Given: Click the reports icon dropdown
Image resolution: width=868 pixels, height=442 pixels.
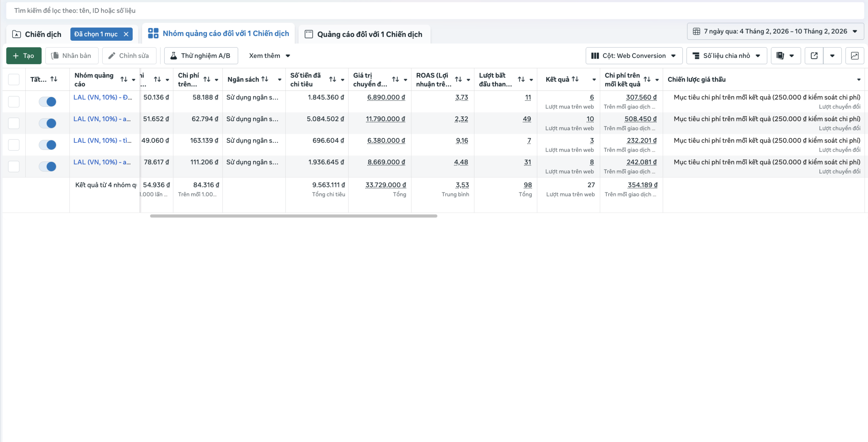Looking at the screenshot, I should pyautogui.click(x=785, y=56).
